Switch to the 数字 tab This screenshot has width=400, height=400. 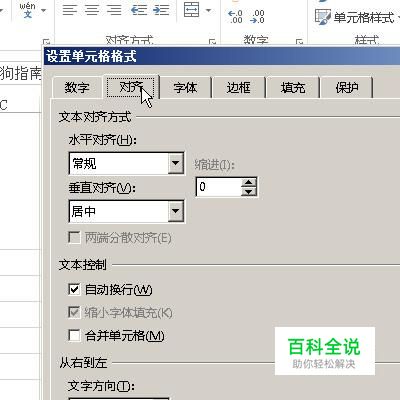77,88
